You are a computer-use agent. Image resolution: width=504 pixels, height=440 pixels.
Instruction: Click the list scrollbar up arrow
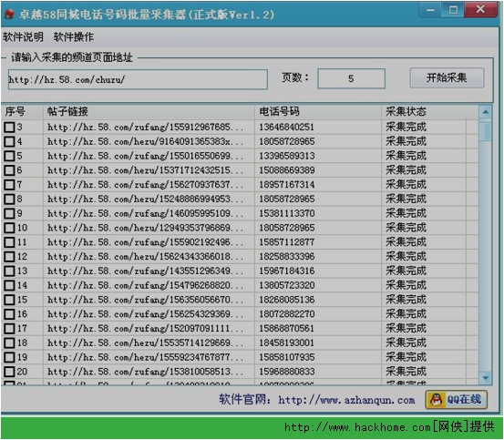[486, 112]
